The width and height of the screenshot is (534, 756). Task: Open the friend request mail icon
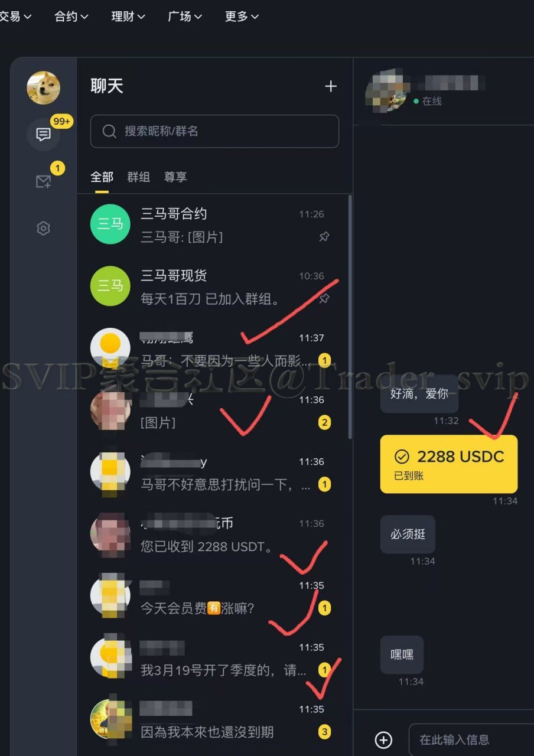coord(43,181)
